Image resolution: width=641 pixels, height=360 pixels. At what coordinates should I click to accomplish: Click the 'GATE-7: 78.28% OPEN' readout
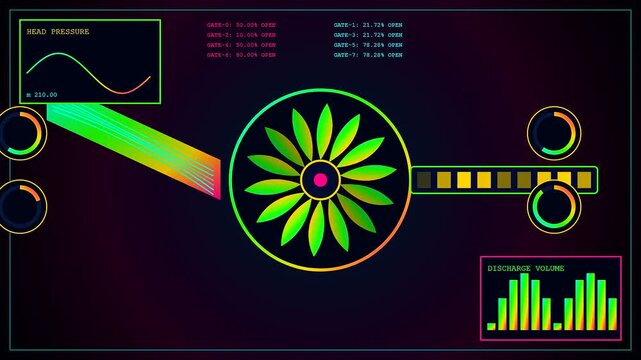click(368, 55)
